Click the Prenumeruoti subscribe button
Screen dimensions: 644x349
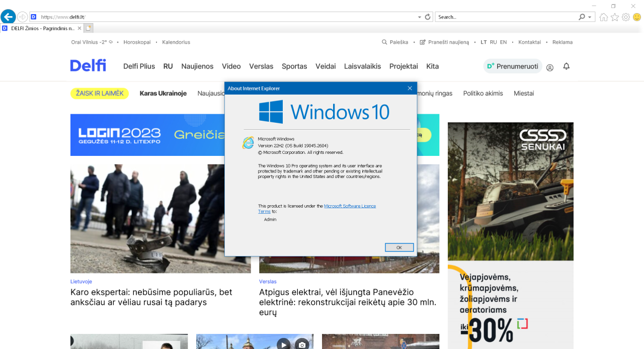pyautogui.click(x=513, y=66)
